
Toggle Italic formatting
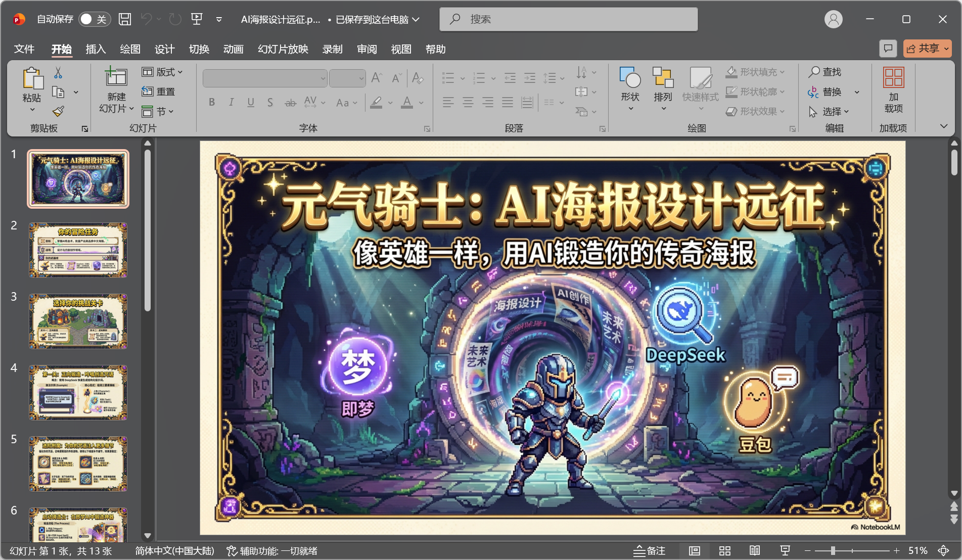231,103
